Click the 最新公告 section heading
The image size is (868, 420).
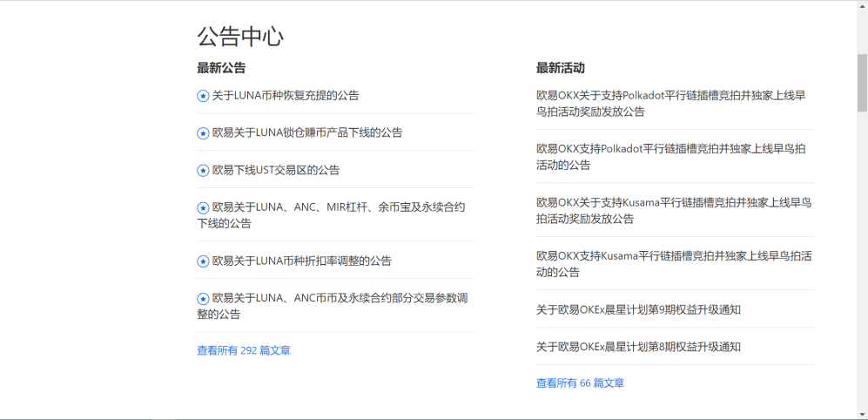221,68
